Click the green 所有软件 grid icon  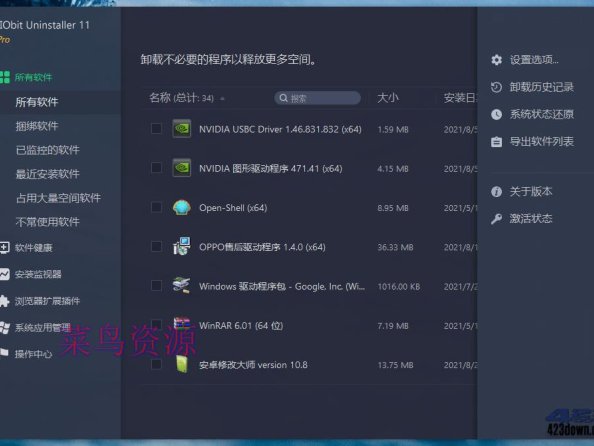point(5,77)
